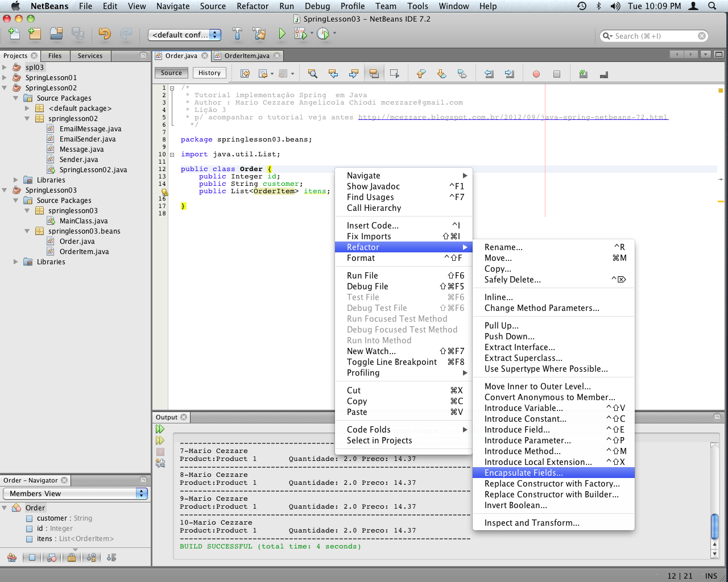This screenshot has width=728, height=582.
Task: Switch to the OrderItem.java editor tab
Action: [x=247, y=56]
